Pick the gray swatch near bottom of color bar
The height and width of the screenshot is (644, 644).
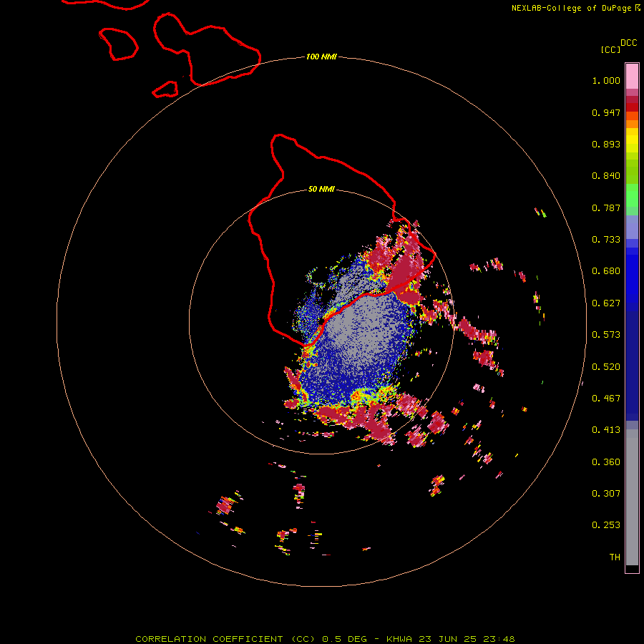(x=632, y=501)
